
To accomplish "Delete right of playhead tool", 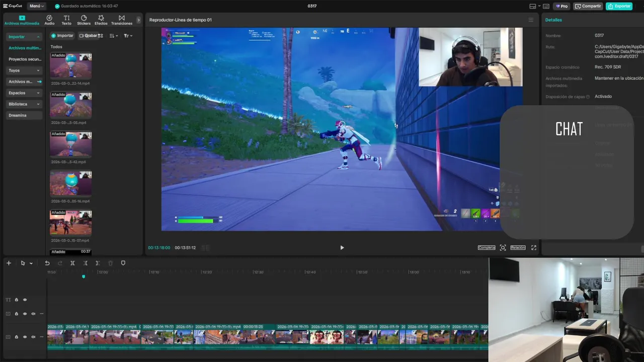I will pos(98,263).
